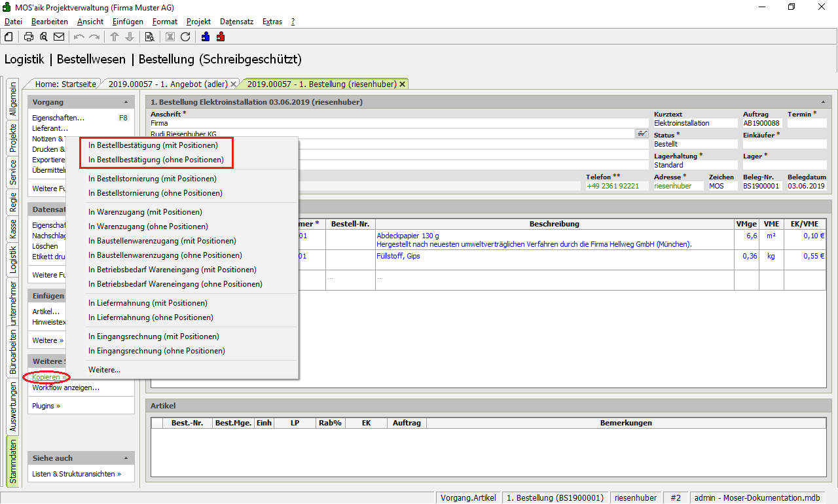Click small button beside Rudi Riesenhuber KG field
The width and height of the screenshot is (838, 504).
(x=642, y=134)
